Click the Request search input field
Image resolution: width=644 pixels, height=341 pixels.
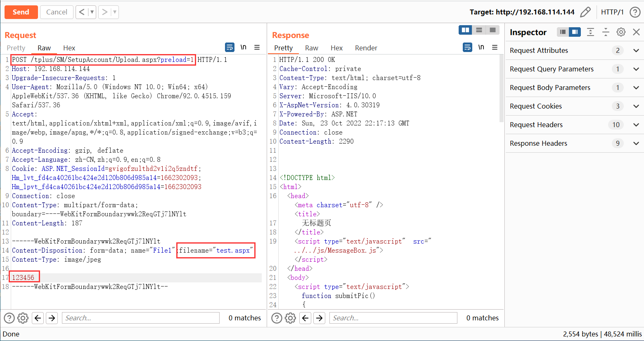[x=141, y=318]
